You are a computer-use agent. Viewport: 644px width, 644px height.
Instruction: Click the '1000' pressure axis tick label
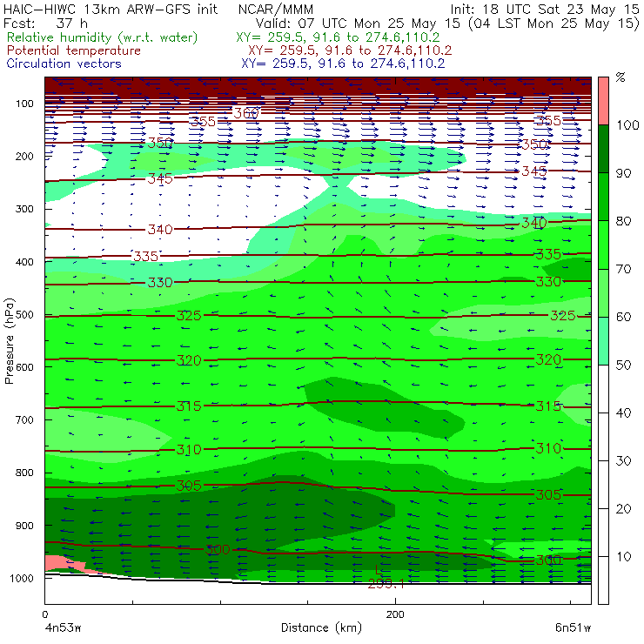(22, 578)
